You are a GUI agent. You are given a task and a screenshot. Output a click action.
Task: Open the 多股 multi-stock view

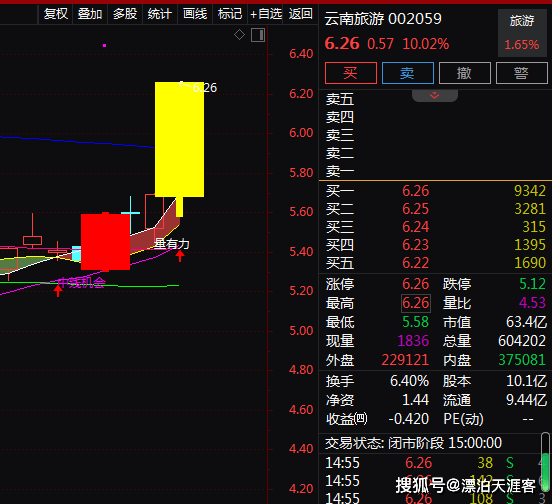(125, 14)
